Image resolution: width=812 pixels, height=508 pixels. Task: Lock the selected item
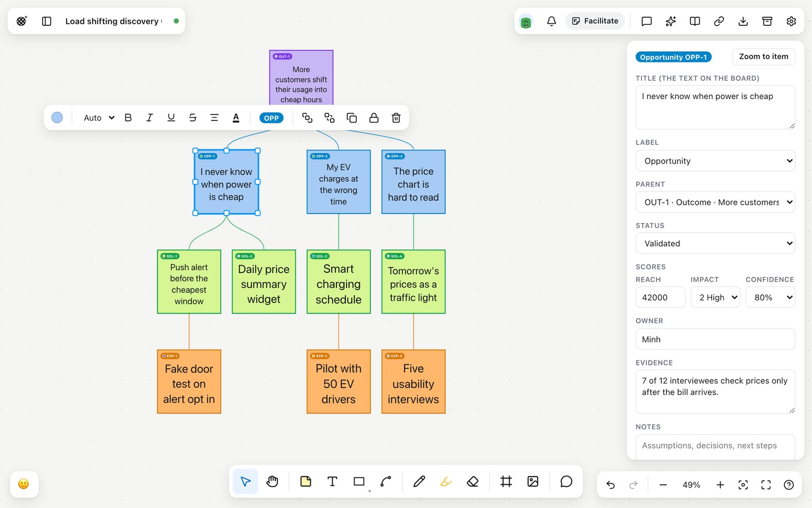[374, 118]
